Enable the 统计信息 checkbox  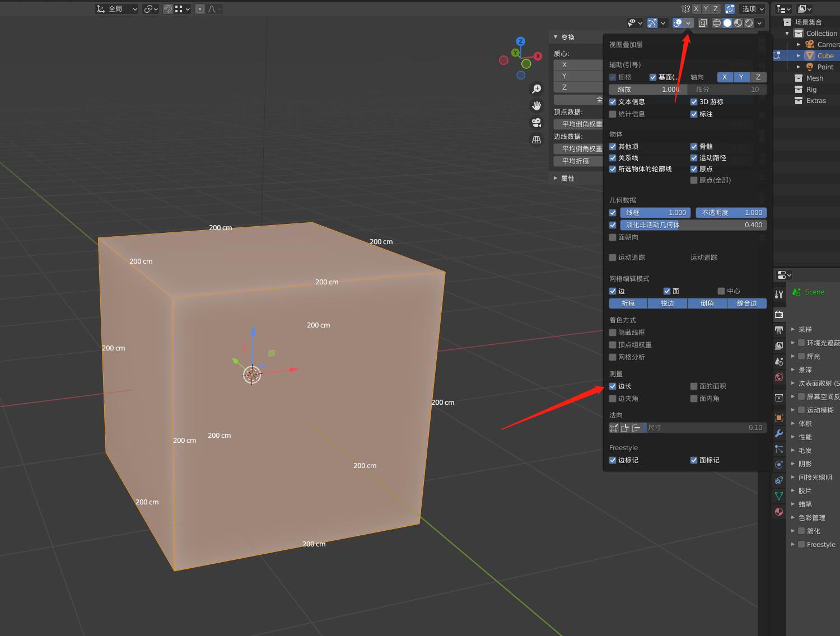tap(613, 114)
